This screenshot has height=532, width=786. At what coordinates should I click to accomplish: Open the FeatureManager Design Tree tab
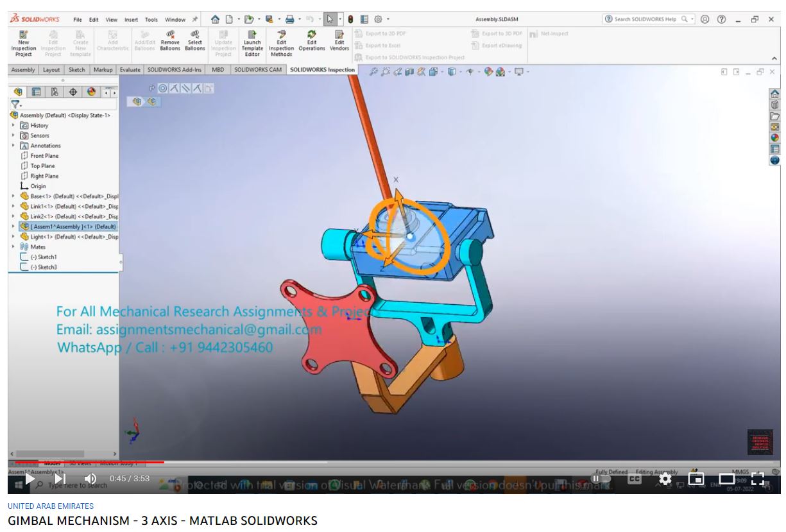click(18, 92)
